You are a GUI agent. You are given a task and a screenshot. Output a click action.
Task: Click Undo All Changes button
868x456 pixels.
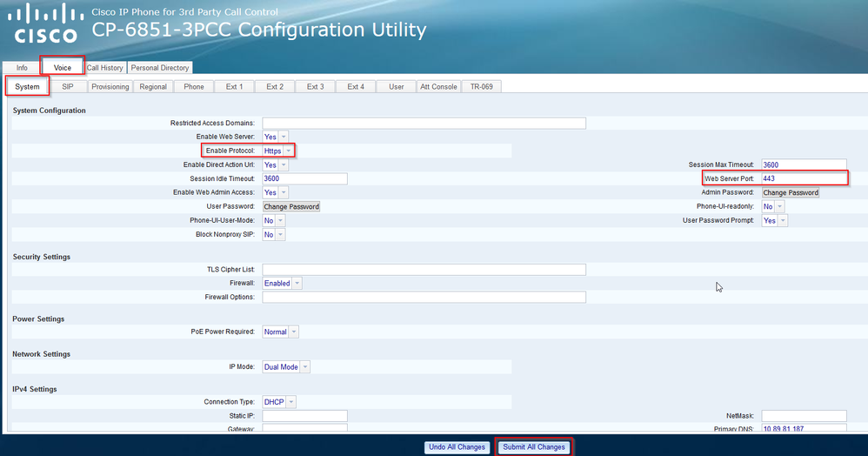coord(457,447)
